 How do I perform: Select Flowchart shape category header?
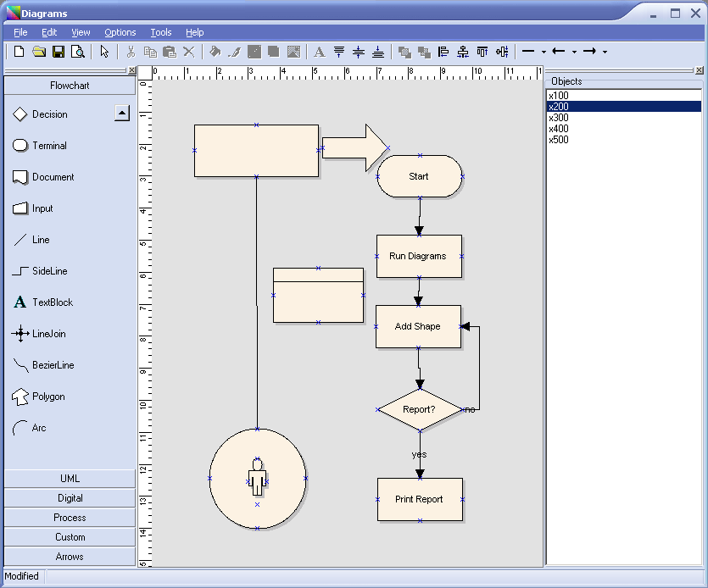coord(70,86)
